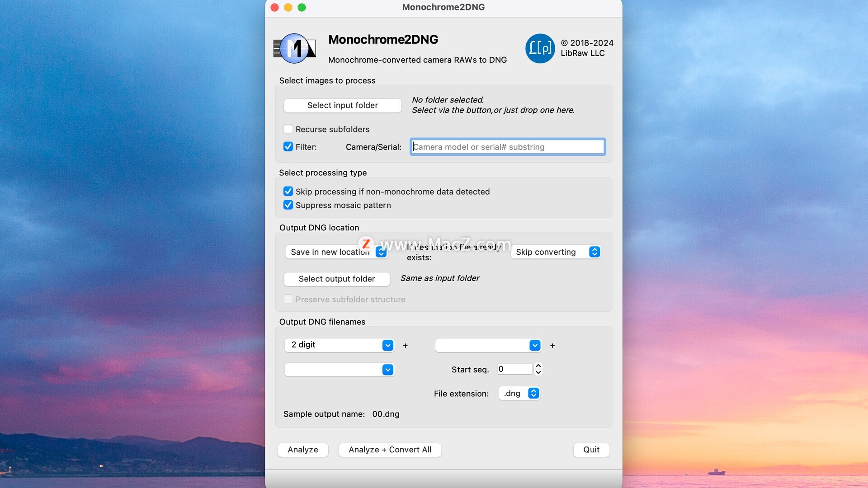The height and width of the screenshot is (488, 868).
Task: Open the Save in new location dropdown
Action: (x=336, y=252)
